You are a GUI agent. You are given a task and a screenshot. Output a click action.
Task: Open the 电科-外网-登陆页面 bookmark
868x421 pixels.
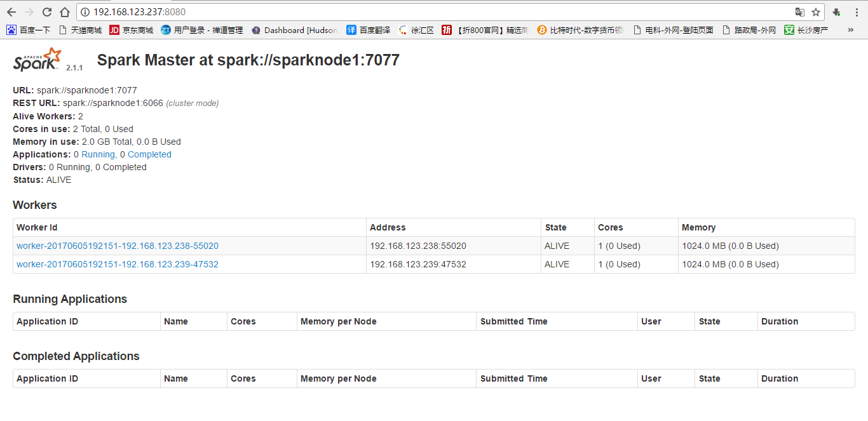(673, 30)
